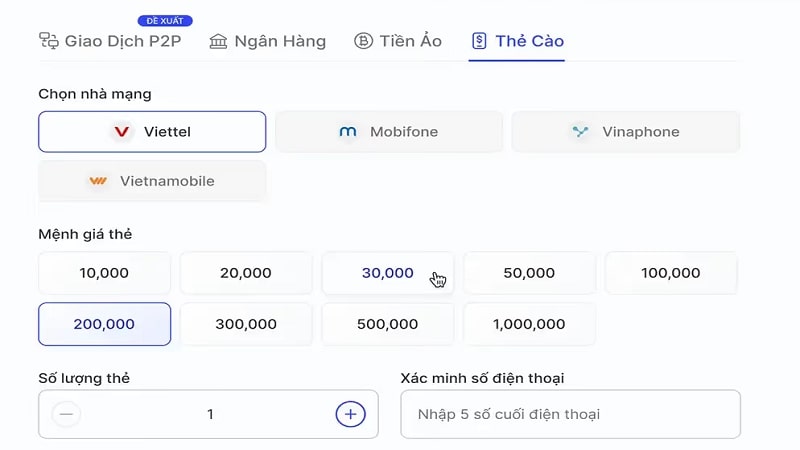
Task: Select the Thẻ Cào tab
Action: [x=517, y=41]
